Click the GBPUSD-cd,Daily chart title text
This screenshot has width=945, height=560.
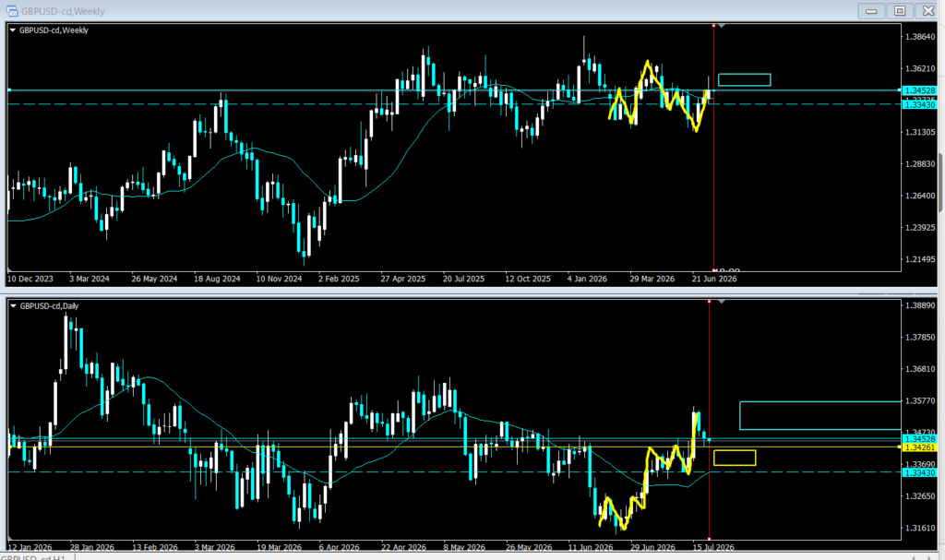click(50, 306)
